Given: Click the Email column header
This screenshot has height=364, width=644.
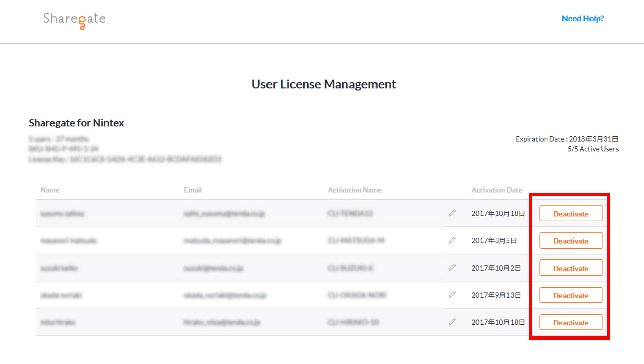Looking at the screenshot, I should point(193,190).
